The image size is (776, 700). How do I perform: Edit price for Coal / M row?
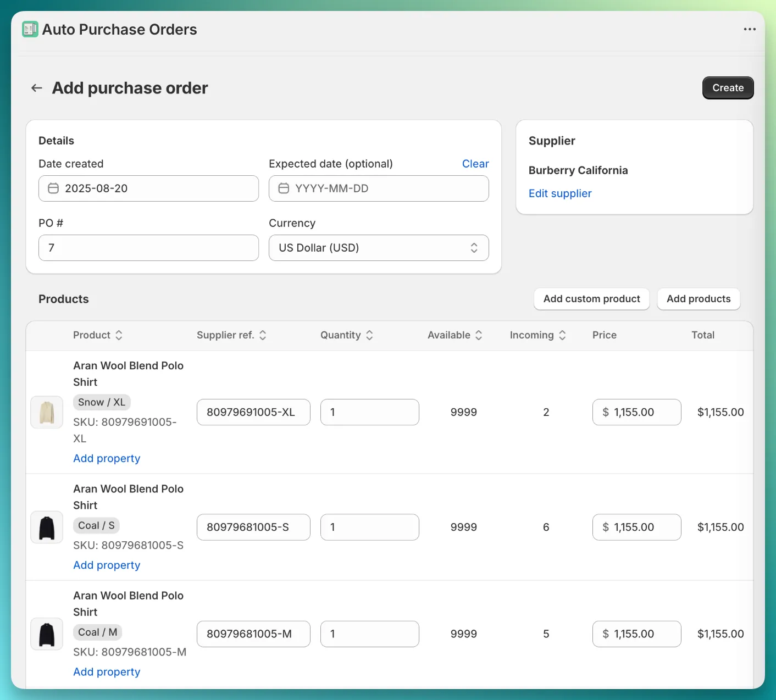click(637, 634)
